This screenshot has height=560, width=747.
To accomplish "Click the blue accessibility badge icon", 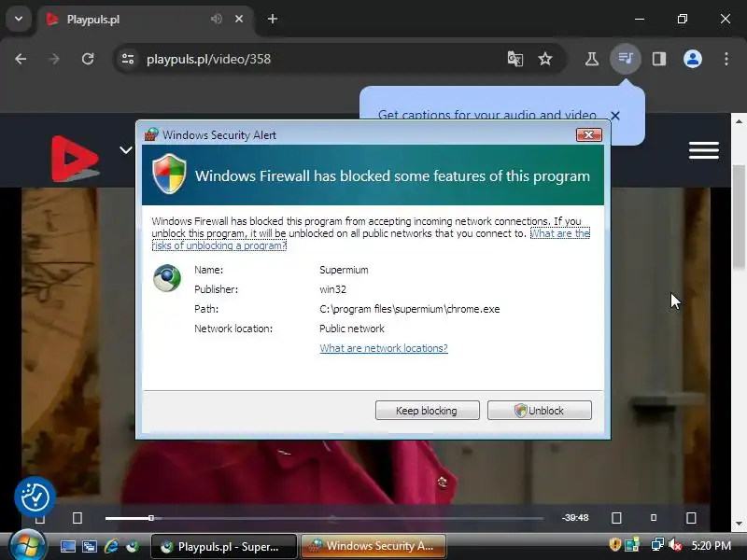I will 35,497.
